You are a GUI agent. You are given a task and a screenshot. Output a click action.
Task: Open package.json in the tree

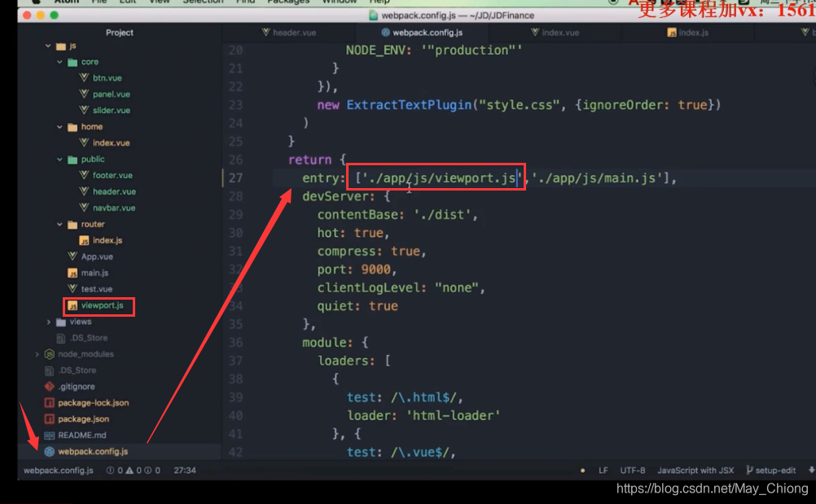point(83,419)
